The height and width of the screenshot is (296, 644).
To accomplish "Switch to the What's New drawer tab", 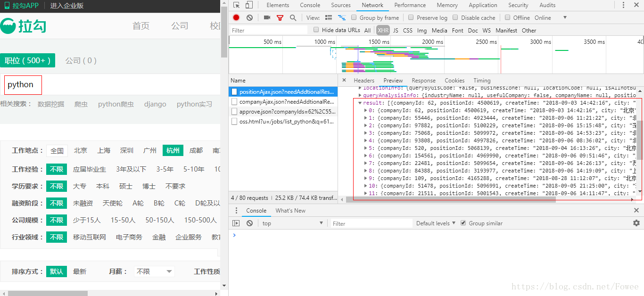I will [290, 210].
